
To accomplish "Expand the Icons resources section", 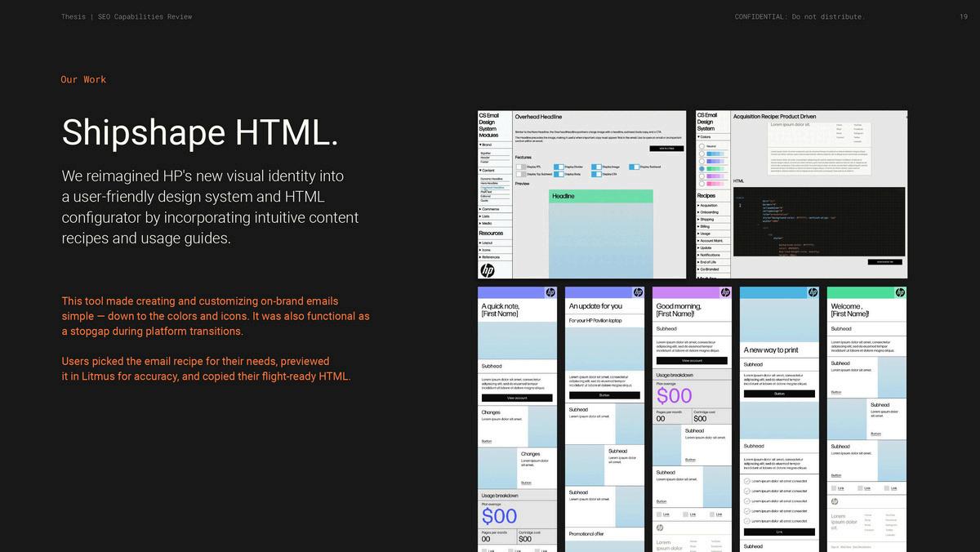I will tap(495, 250).
